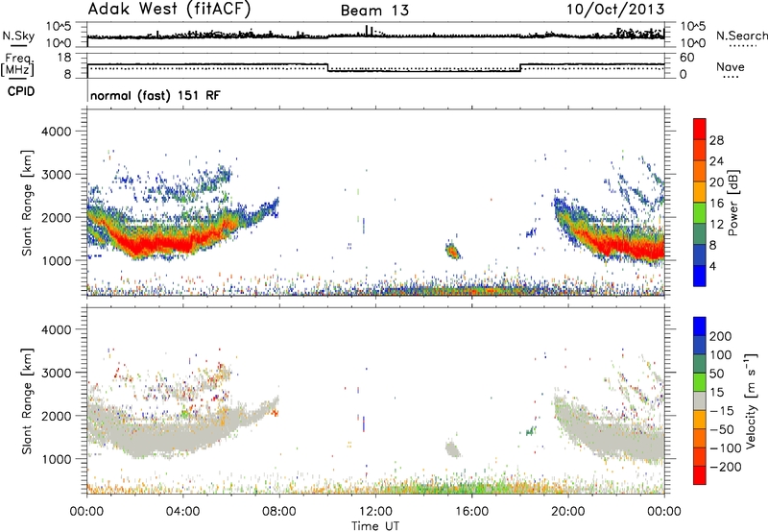Click the Power [dB] colorbar label
The width and height of the screenshot is (768, 532).
click(732, 203)
